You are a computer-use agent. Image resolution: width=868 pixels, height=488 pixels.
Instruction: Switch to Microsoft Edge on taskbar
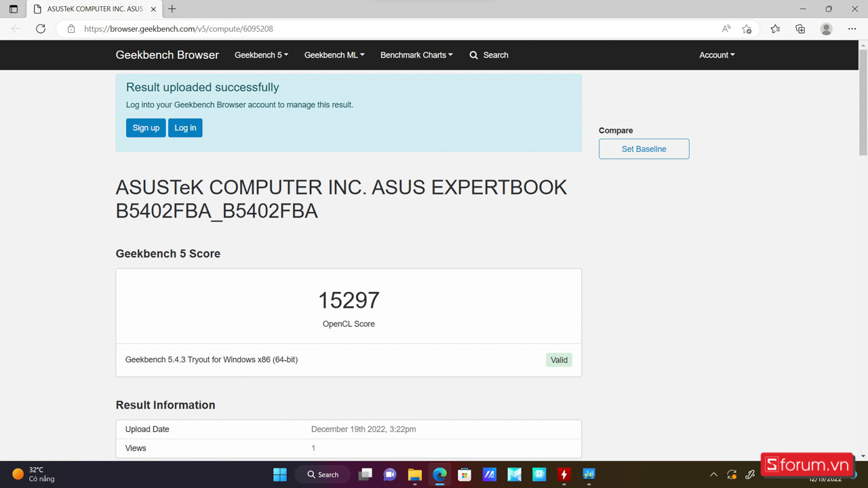[439, 474]
